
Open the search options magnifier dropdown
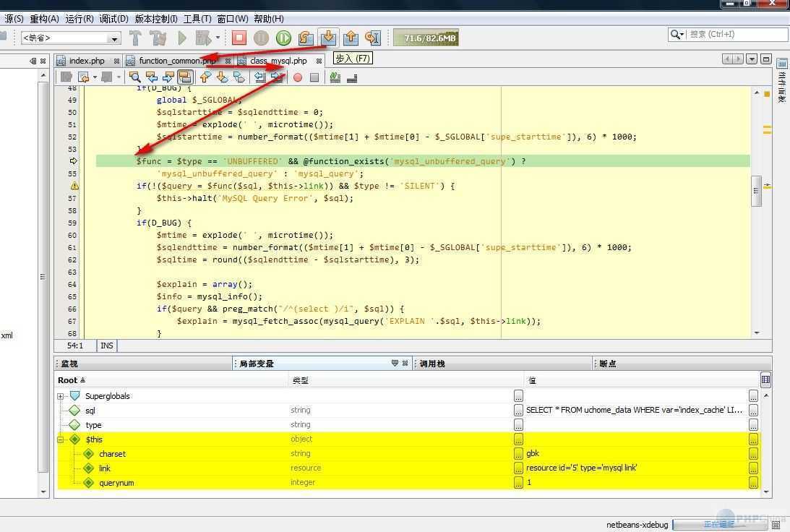coord(677,34)
